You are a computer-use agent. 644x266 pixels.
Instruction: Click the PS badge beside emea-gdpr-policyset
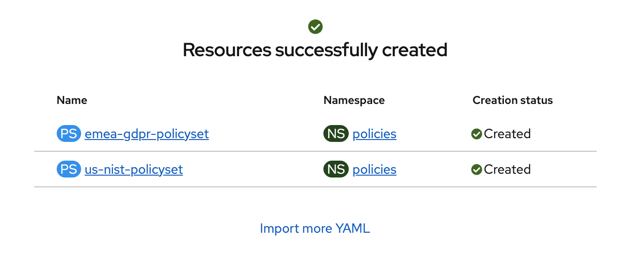click(69, 134)
